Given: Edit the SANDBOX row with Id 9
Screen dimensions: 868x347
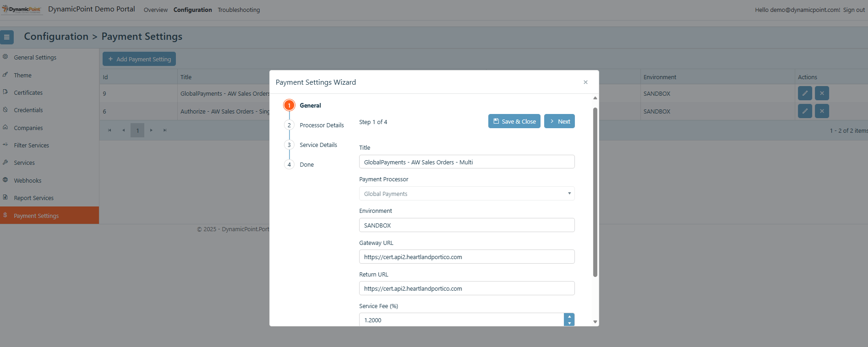Looking at the screenshot, I should (x=805, y=93).
